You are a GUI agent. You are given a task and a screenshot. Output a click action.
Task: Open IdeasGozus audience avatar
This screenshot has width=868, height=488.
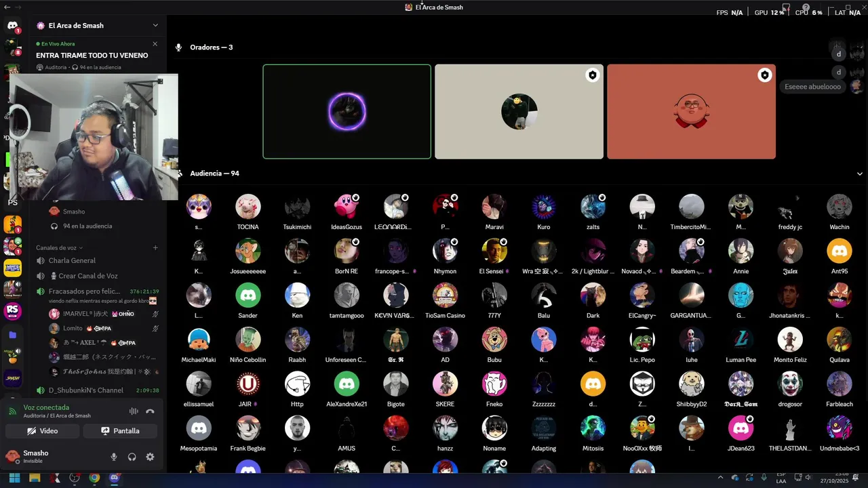[x=347, y=207]
